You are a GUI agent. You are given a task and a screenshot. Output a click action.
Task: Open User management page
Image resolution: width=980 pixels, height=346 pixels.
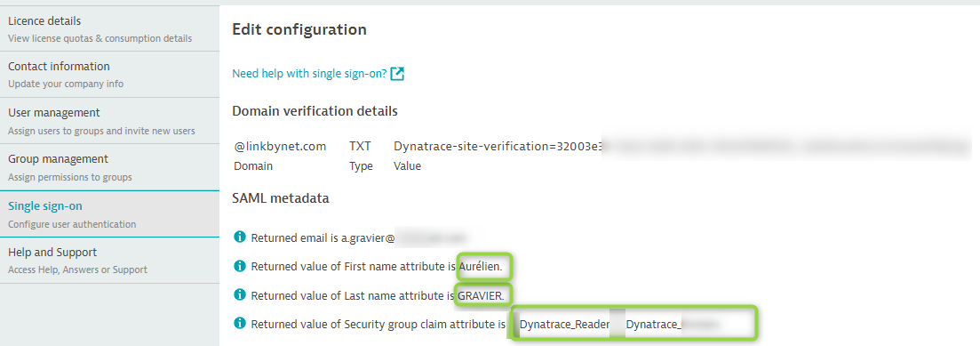tap(109, 121)
